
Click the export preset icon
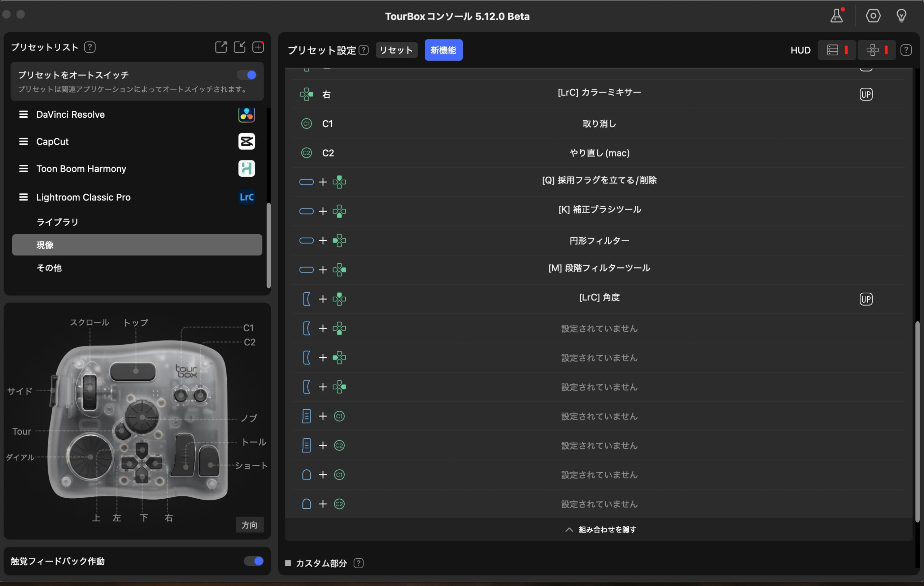221,47
